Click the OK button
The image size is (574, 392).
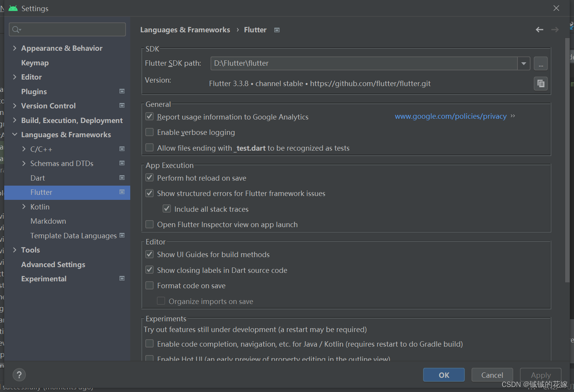pos(444,375)
